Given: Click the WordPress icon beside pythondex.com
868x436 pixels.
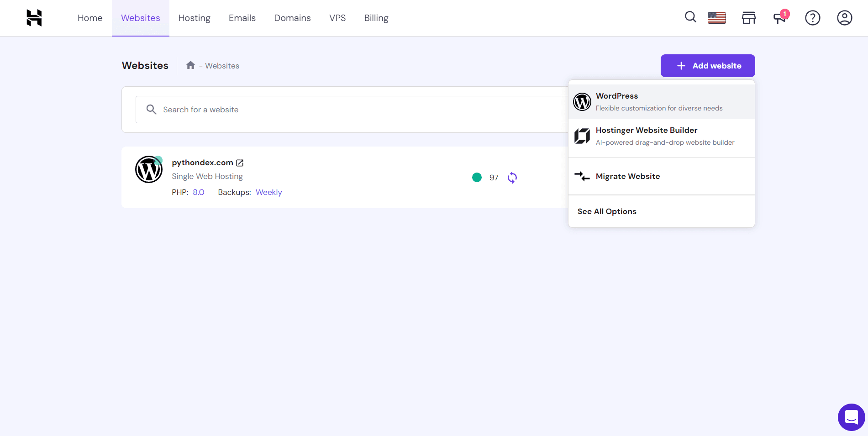Looking at the screenshot, I should 149,169.
